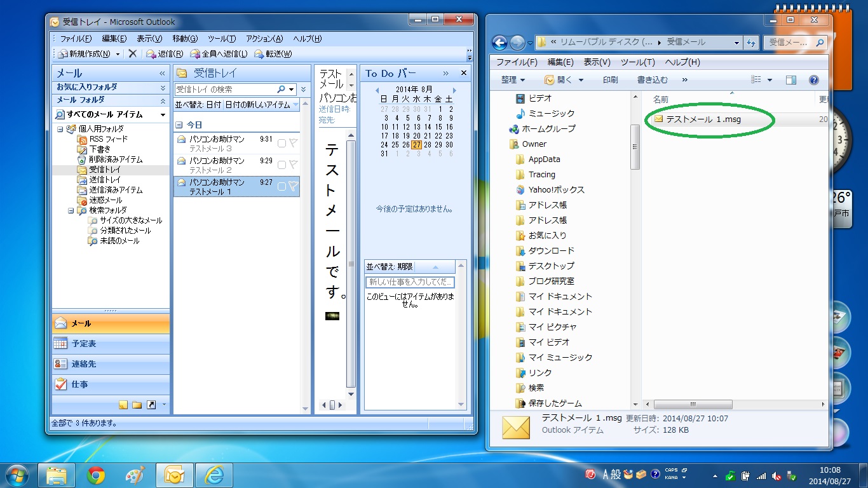Select the テストメール 3 message
Screen dimensions: 868x488
click(x=236, y=144)
